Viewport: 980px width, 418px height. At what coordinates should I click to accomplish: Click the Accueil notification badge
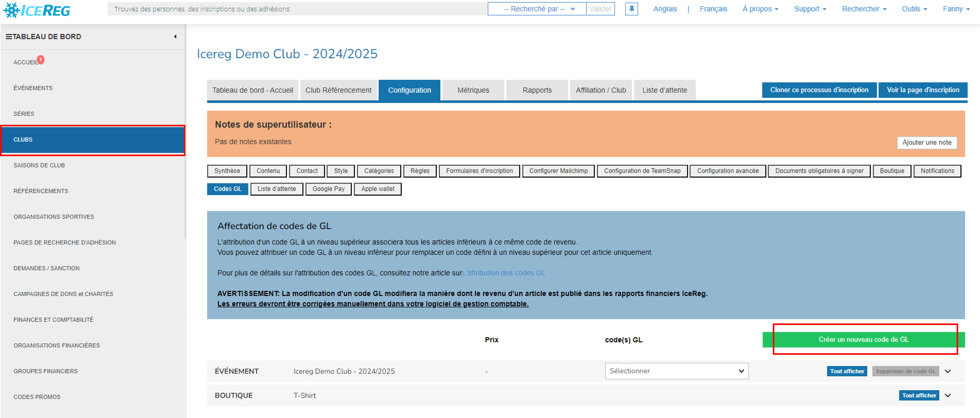pos(41,60)
